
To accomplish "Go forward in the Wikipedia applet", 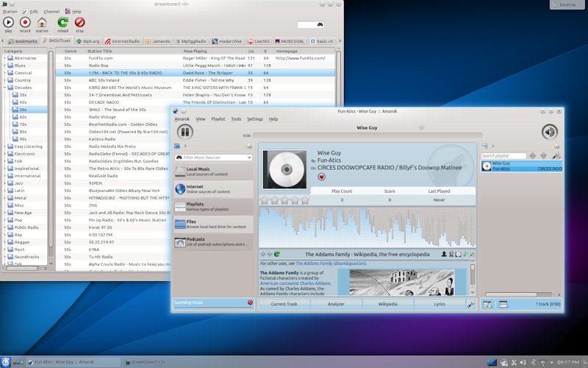I will 269,254.
